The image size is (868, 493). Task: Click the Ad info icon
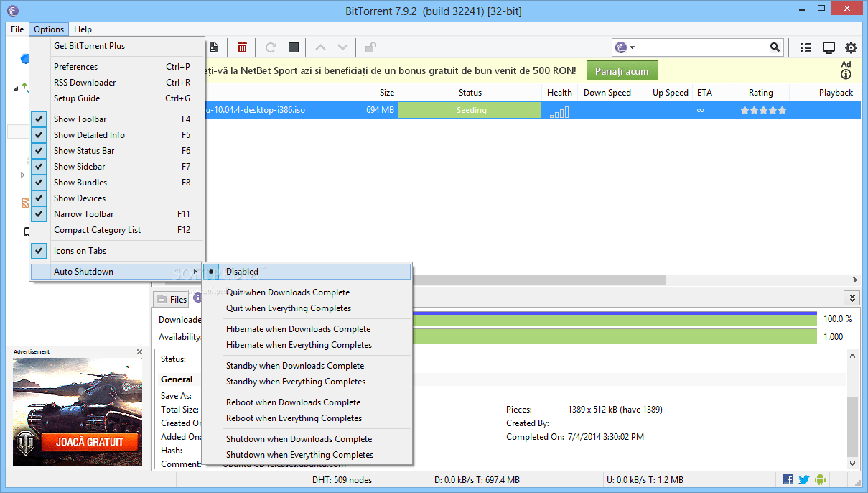(846, 74)
